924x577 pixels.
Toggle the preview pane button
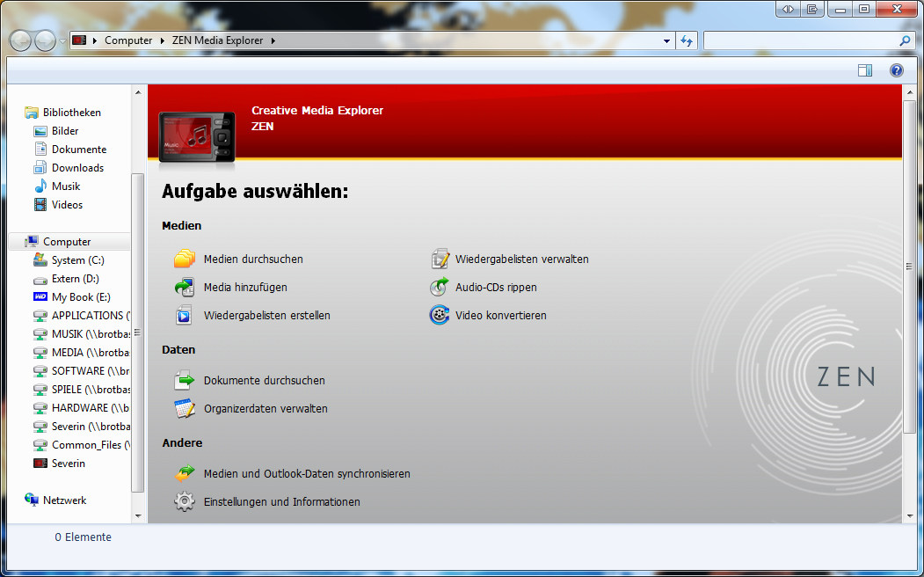865,70
